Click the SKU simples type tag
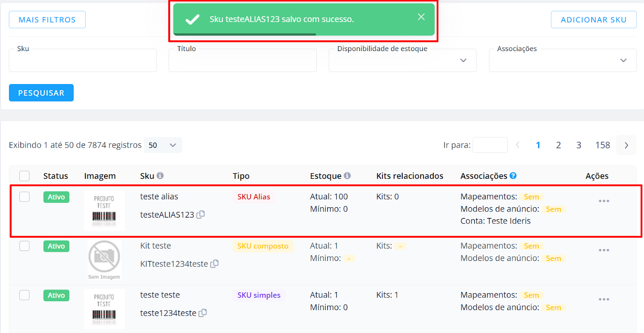 point(259,295)
